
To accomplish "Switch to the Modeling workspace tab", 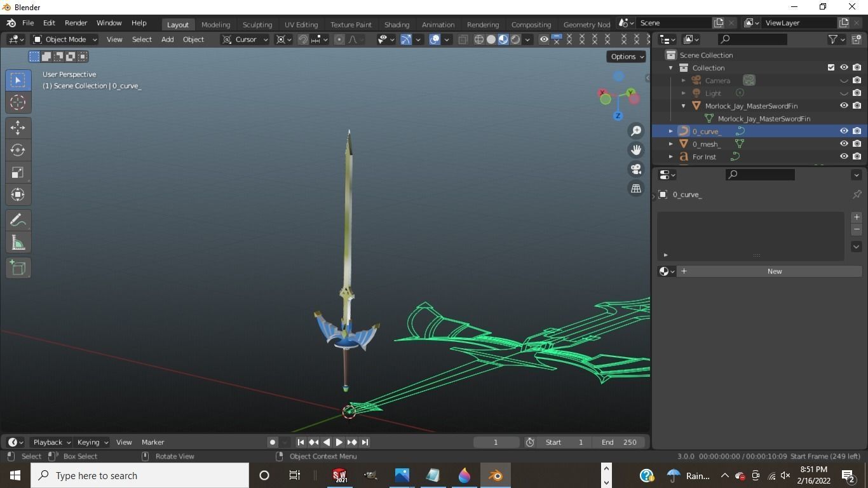I will tap(215, 24).
